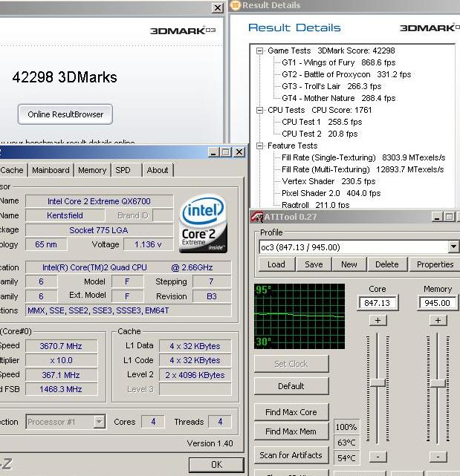The image size is (460, 476).
Task: Open the ATITool profile dropdown
Action: pos(453,247)
